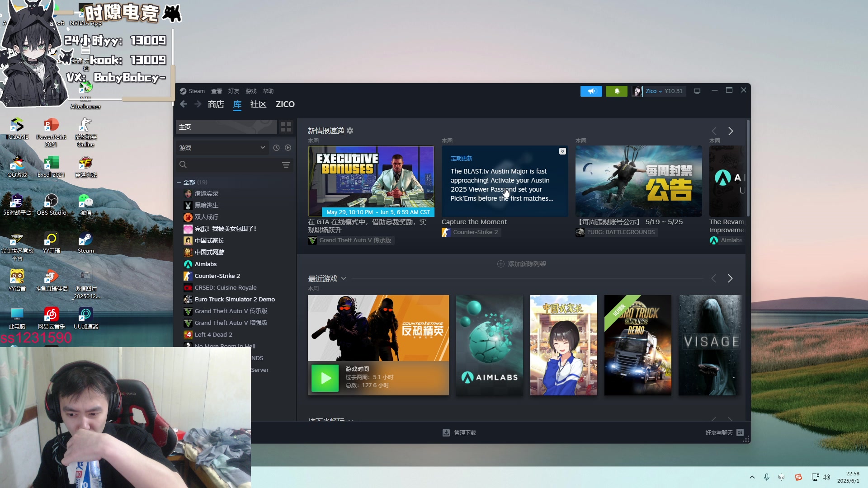Screen dimensions: 868x488
Task: Open the 社区 community tab
Action: pyautogui.click(x=258, y=104)
